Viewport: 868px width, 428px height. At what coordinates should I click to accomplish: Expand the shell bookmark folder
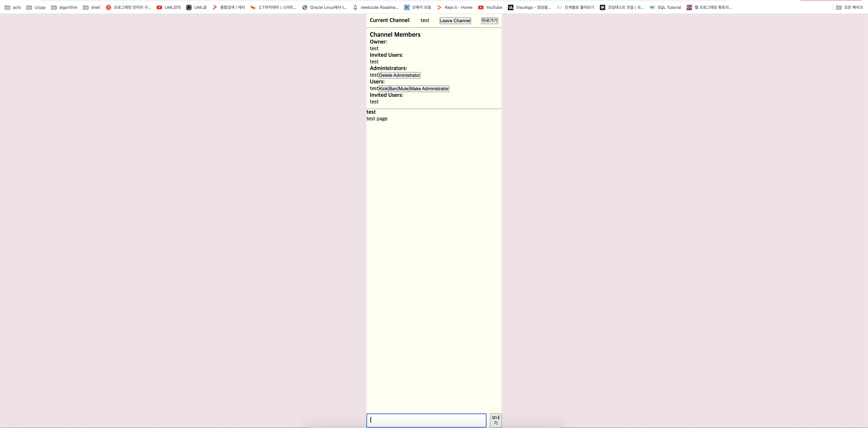point(91,7)
